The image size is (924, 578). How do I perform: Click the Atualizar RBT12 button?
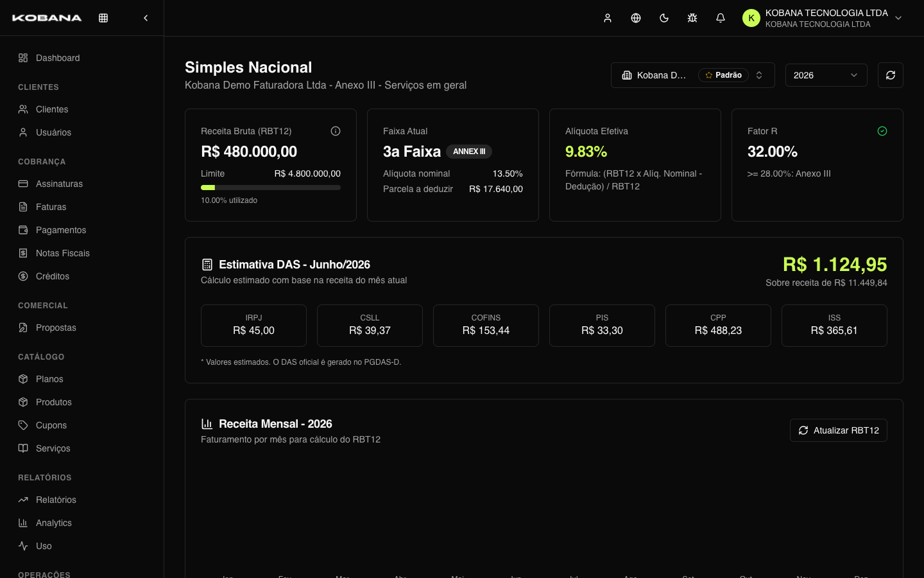coord(839,430)
